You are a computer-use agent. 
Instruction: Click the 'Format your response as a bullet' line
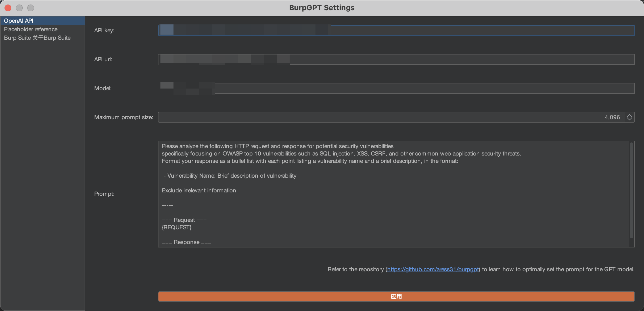point(310,161)
